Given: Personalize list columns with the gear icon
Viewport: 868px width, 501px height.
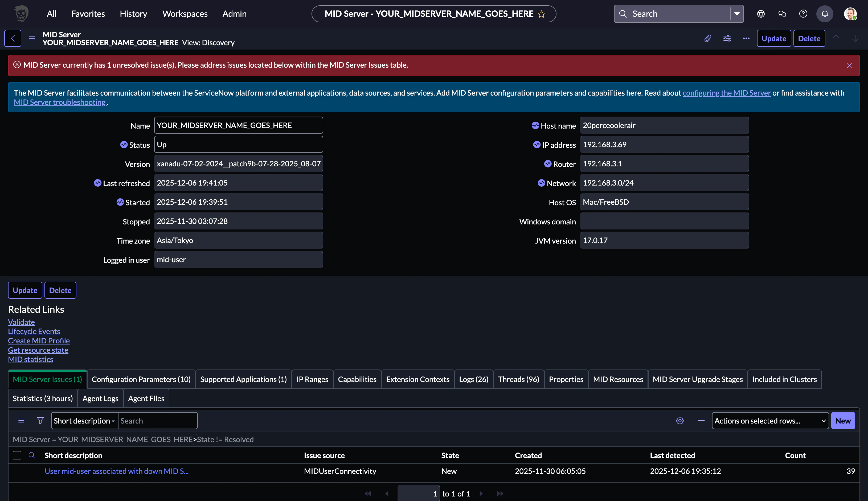Looking at the screenshot, I should (x=680, y=421).
